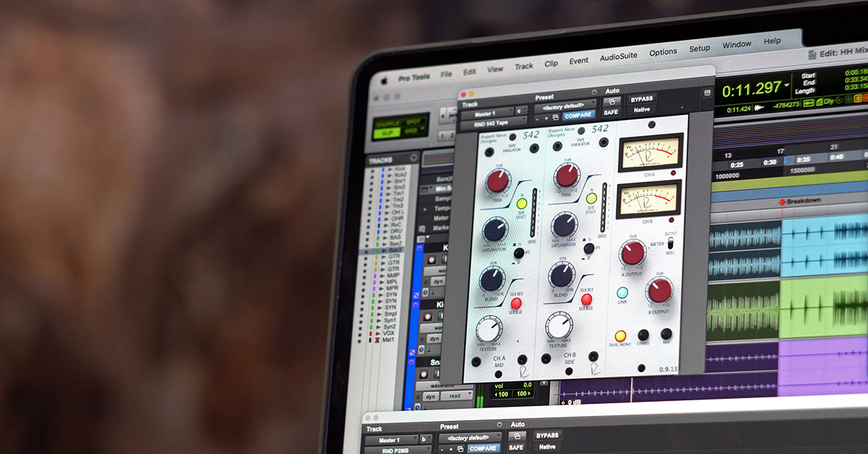Click channel B Saturation knob
The image size is (868, 454).
pos(563,225)
